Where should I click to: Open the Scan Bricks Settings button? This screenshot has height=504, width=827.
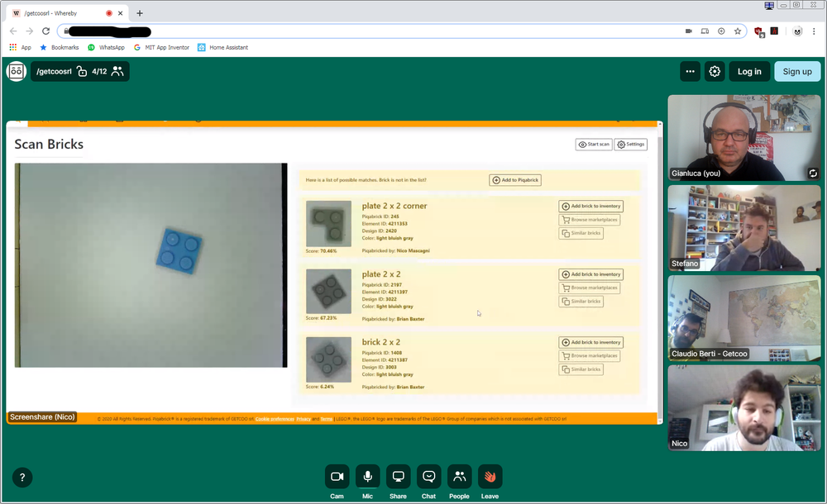point(631,144)
